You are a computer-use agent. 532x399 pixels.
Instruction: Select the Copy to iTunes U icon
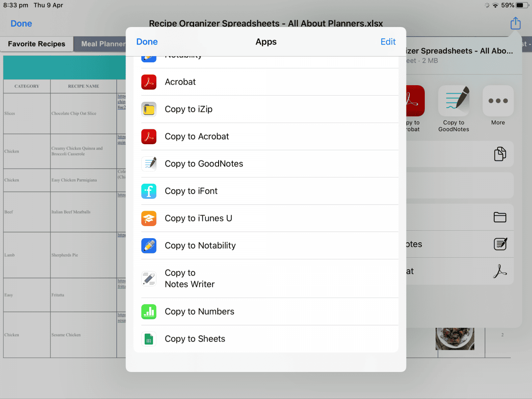[x=149, y=218]
